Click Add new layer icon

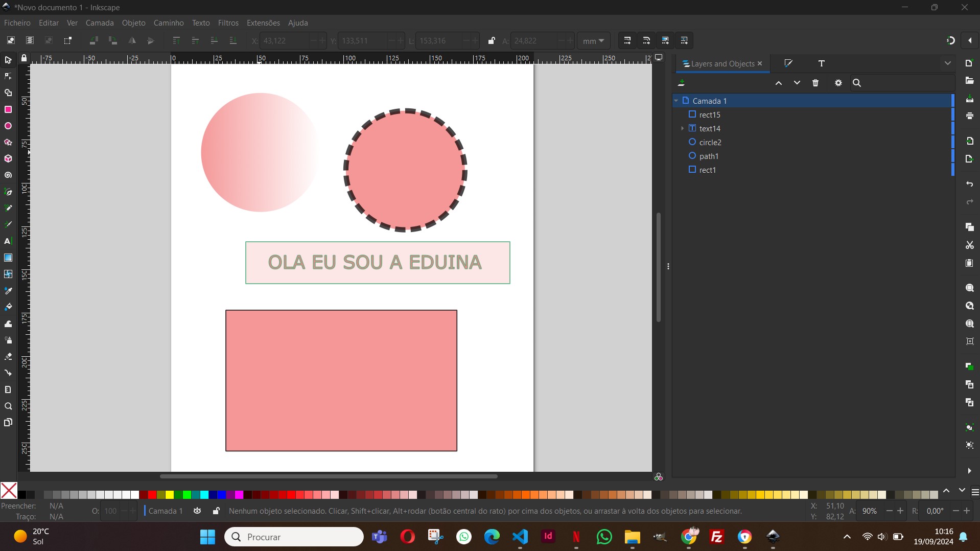coord(681,83)
